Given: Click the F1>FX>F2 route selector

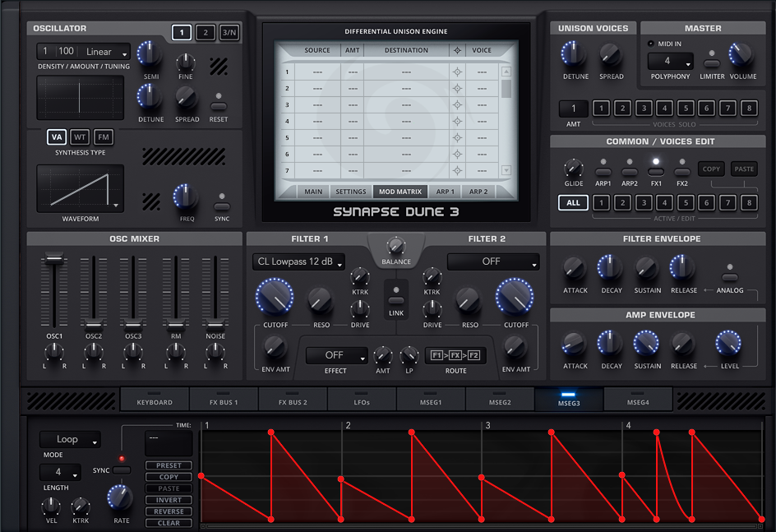Looking at the screenshot, I should click(x=455, y=355).
